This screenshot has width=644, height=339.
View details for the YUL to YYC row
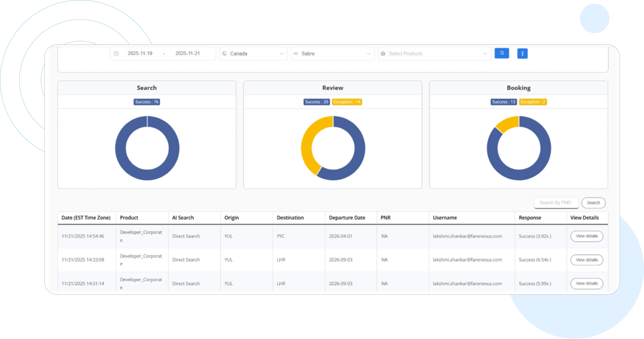coord(587,236)
